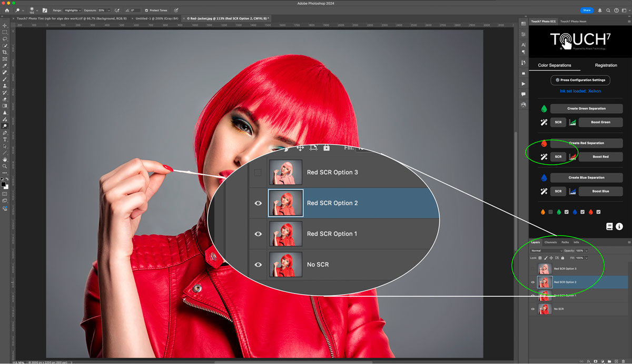Hide the No SCR layer

[532, 309]
